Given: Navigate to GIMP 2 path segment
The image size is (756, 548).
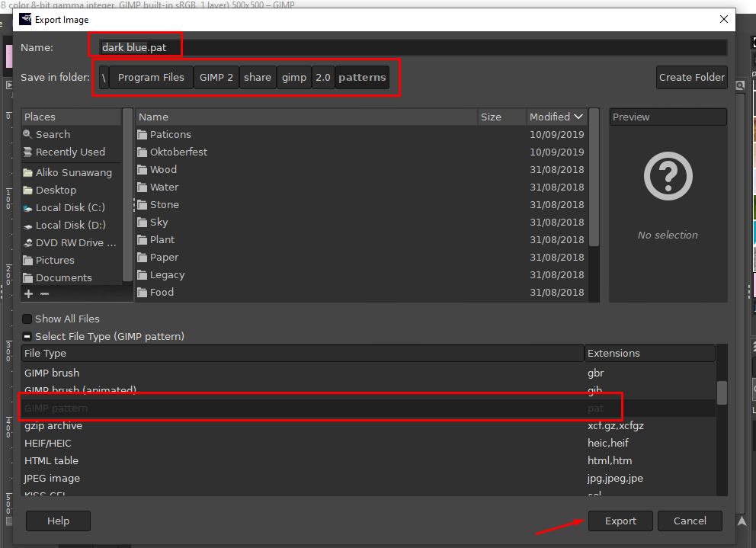Looking at the screenshot, I should click(x=216, y=77).
